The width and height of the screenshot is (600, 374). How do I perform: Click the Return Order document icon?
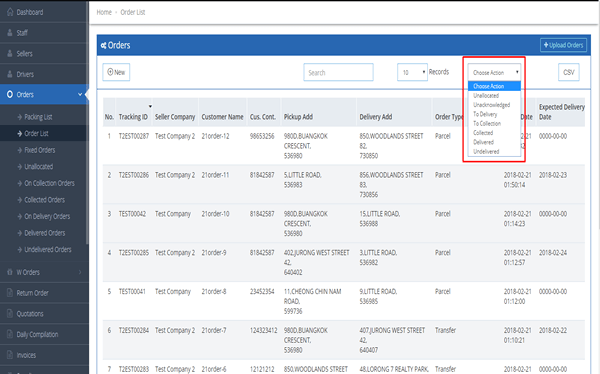click(10, 293)
